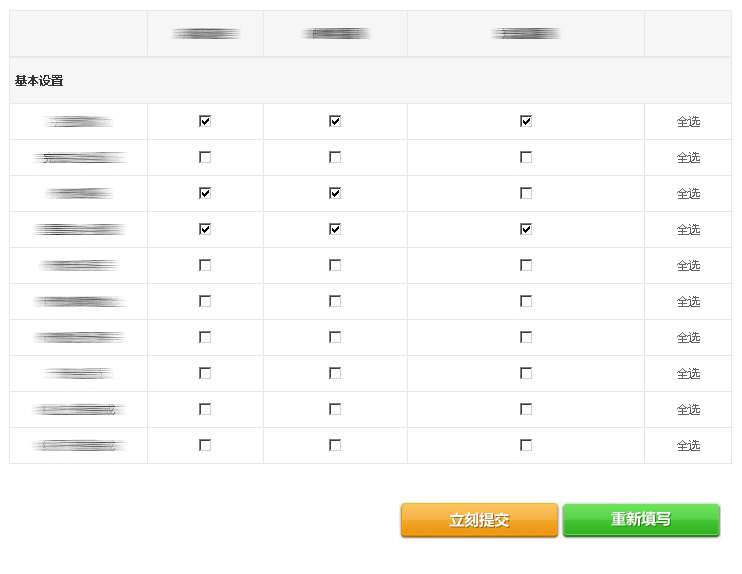This screenshot has width=742, height=574.
Task: Check middle column checkbox in eighth row
Action: click(x=335, y=373)
